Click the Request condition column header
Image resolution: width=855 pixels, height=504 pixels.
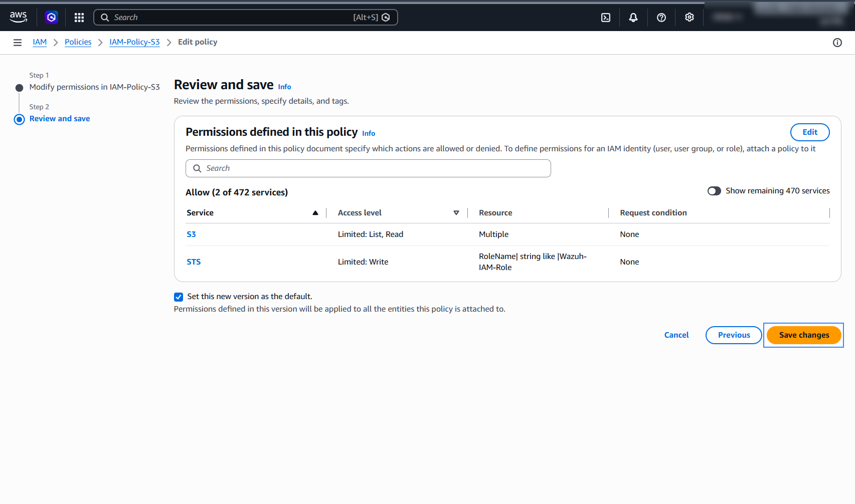[x=653, y=213]
